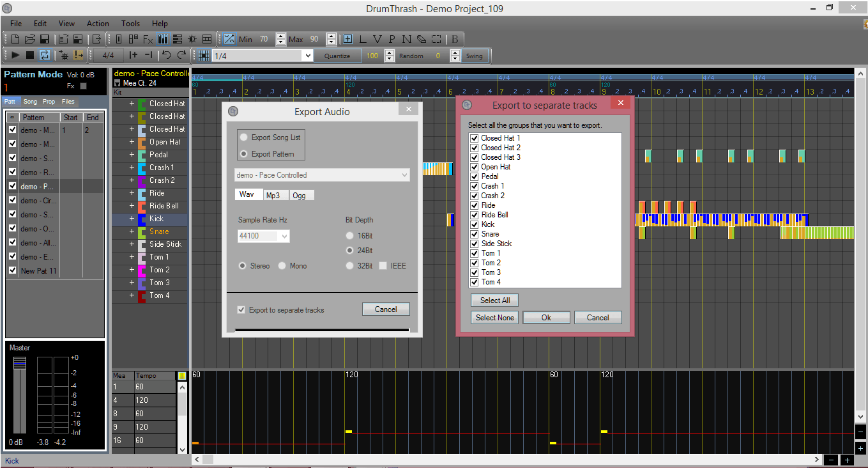Select the dashed rectangle selection tool
Screen dimensions: 868x468
pos(436,39)
